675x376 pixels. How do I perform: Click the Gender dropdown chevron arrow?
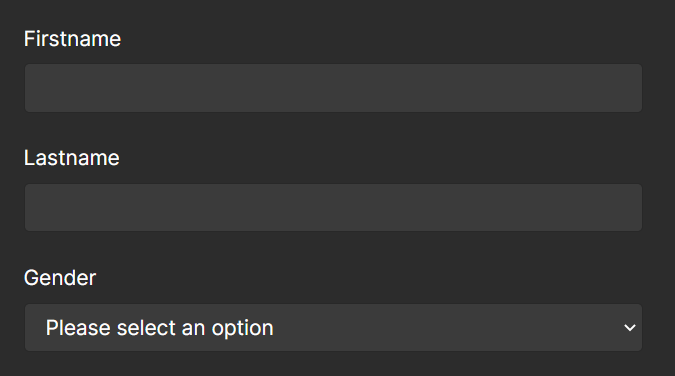click(x=630, y=328)
